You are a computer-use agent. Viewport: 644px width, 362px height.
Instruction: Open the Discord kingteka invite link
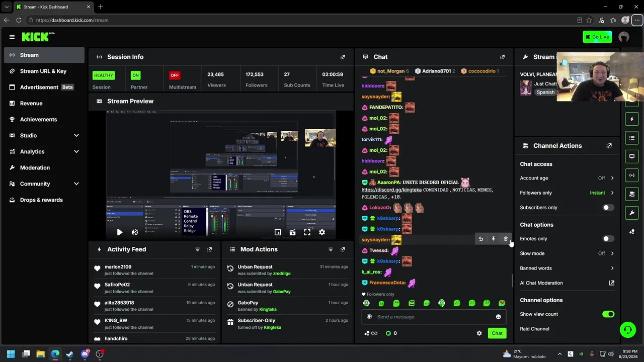tap(391, 190)
